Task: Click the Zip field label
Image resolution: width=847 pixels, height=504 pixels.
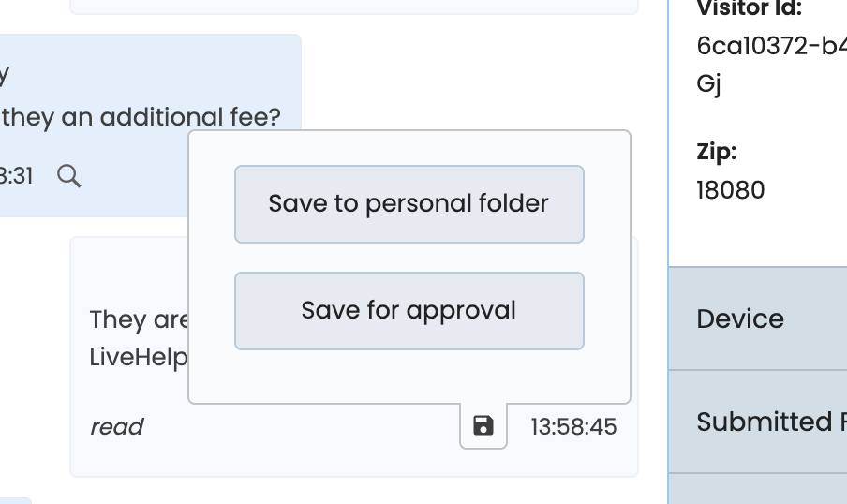Action: click(x=716, y=152)
